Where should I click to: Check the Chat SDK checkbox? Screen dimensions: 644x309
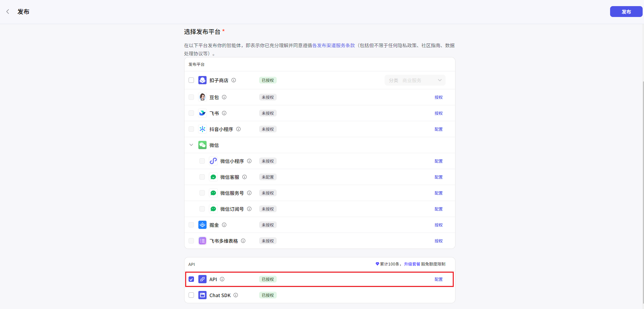191,295
